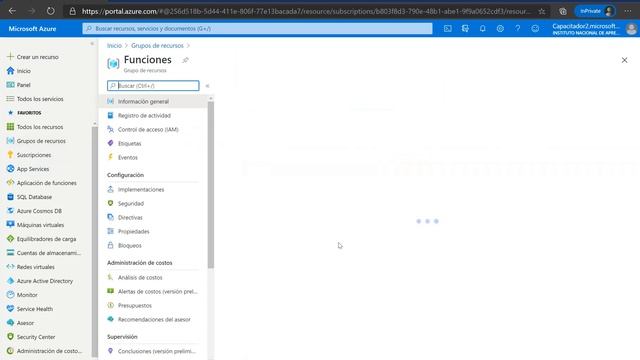Open Recomendaciones del asesor
The width and height of the screenshot is (640, 360).
click(x=153, y=319)
